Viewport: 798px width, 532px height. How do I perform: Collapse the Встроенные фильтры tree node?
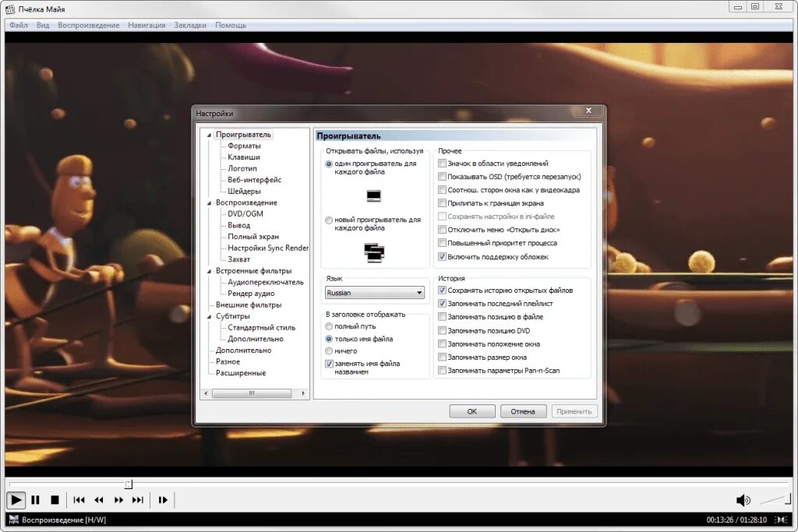209,271
